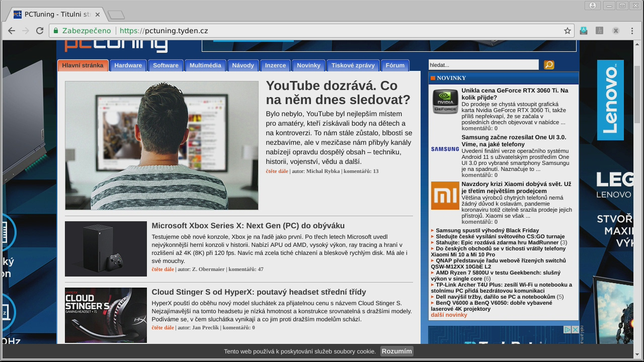Open TP-Link Archer T4U Plus link
The image size is (644, 362).
point(501,288)
